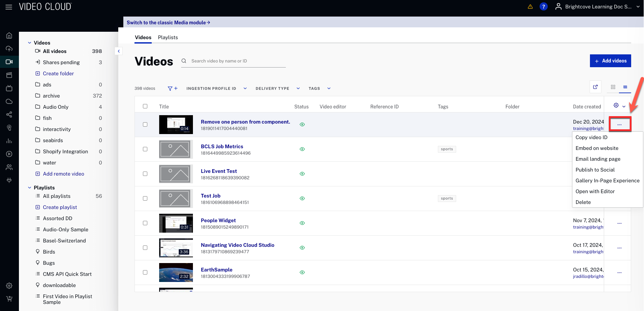This screenshot has width=644, height=311.
Task: Switch to the classic Media module
Action: click(168, 23)
